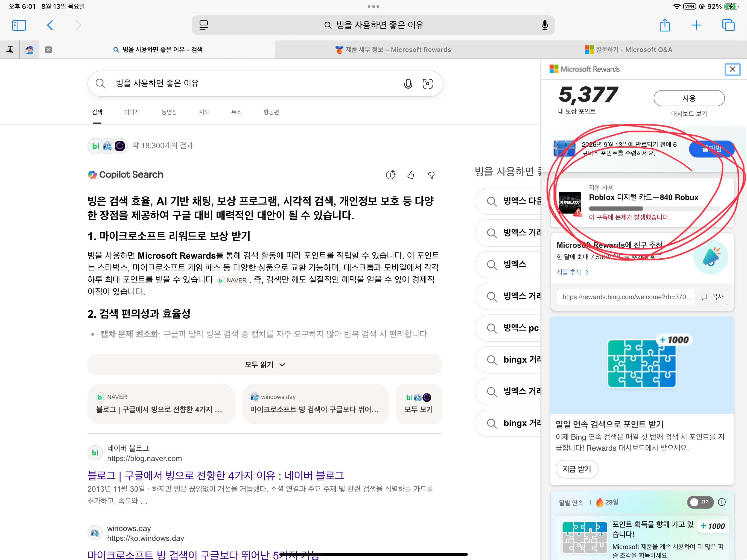The width and height of the screenshot is (747, 560).
Task: Open the page reader menu icon
Action: pyautogui.click(x=203, y=25)
